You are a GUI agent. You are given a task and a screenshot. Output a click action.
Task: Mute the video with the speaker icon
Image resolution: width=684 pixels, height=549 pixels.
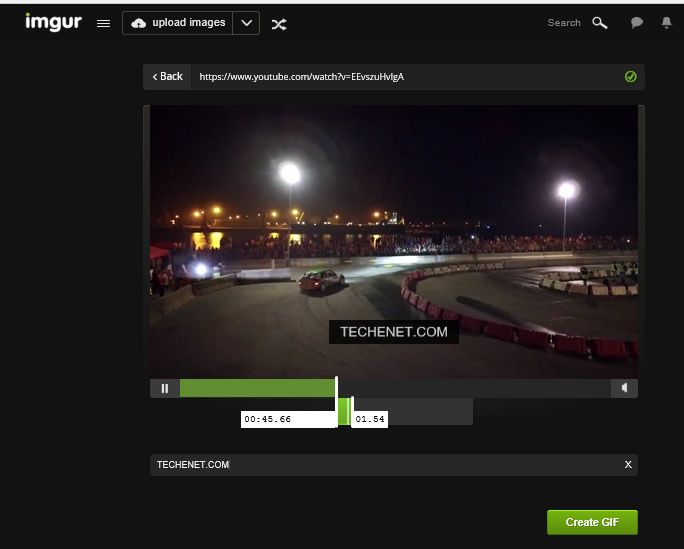coord(624,388)
